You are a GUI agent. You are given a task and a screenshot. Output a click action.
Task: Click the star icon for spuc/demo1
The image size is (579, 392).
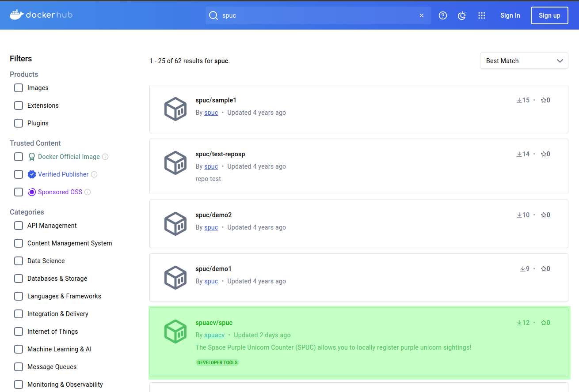[544, 269]
